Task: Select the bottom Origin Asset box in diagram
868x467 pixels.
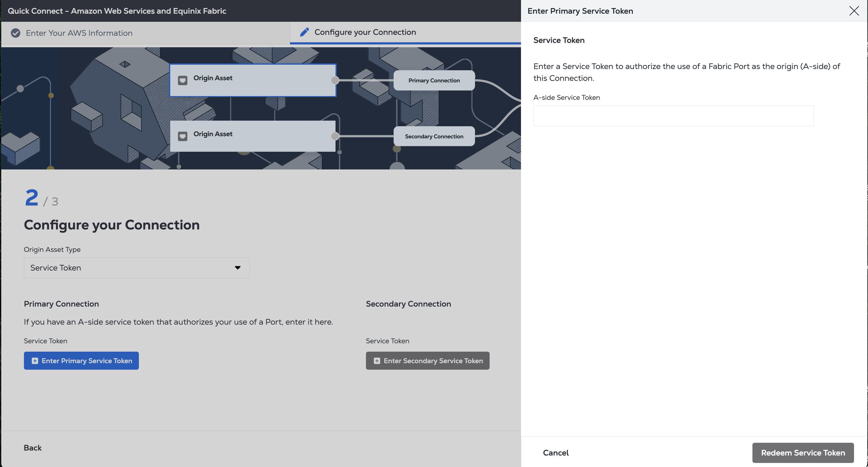Action: pos(253,136)
